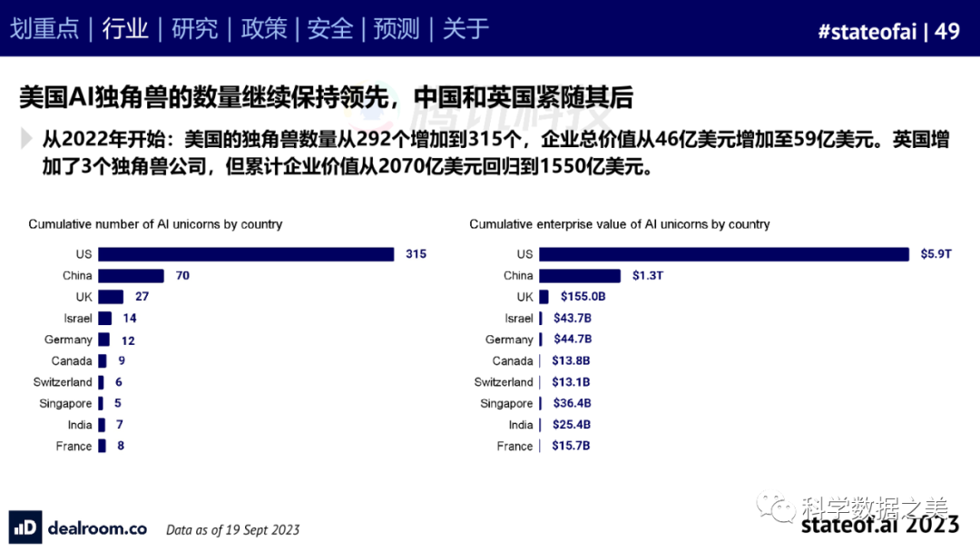Open the 安全 section
The image size is (980, 552).
(x=329, y=28)
